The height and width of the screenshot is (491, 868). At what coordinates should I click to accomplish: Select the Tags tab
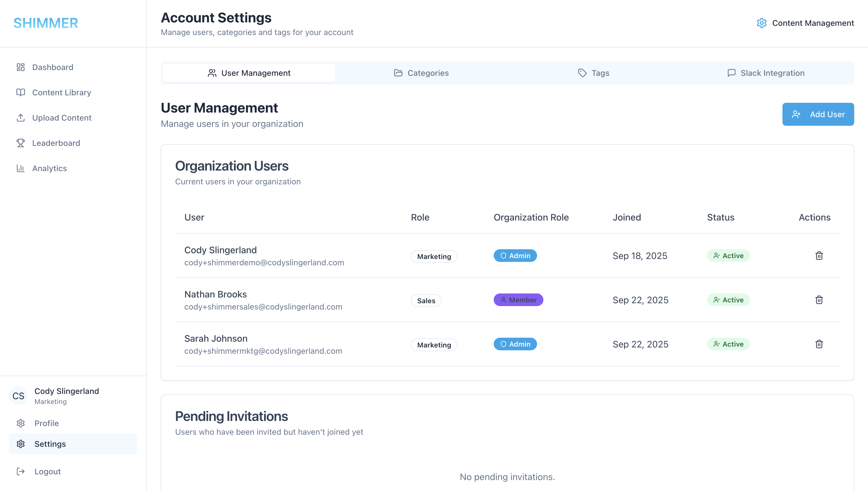[x=594, y=73]
